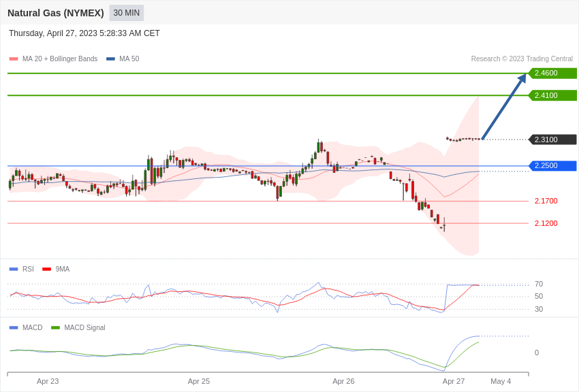
Task: Click the blue MACD legend marker
Action: (14, 328)
